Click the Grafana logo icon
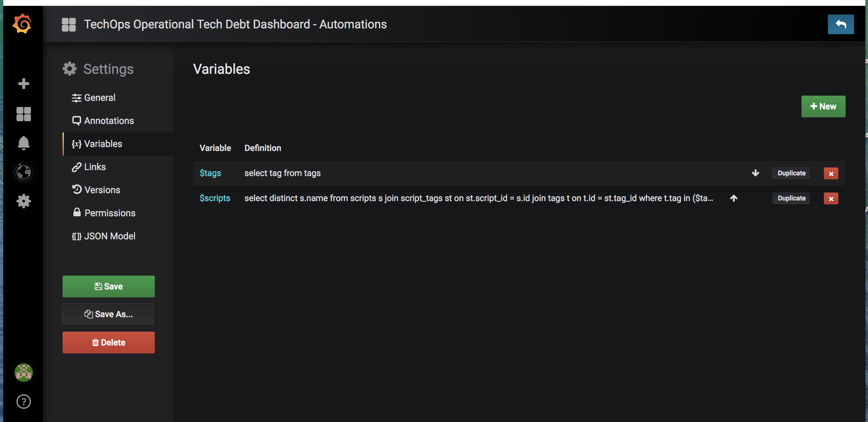The width and height of the screenshot is (868, 422). click(22, 24)
